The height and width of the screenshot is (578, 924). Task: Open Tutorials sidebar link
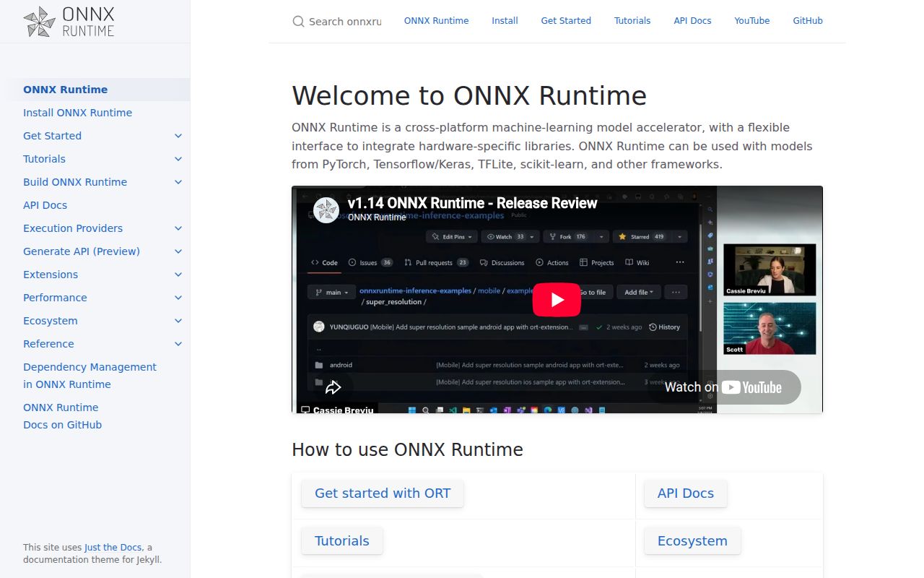44,159
